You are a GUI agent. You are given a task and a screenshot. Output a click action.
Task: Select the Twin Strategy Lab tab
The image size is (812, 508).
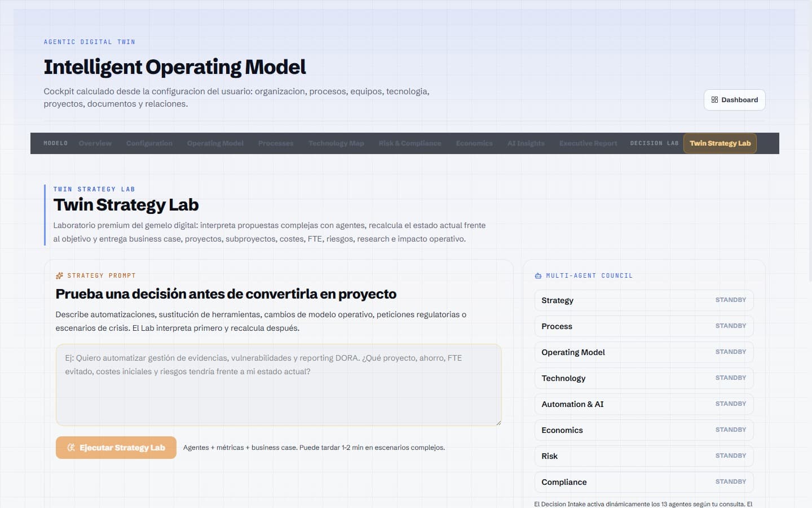(720, 143)
